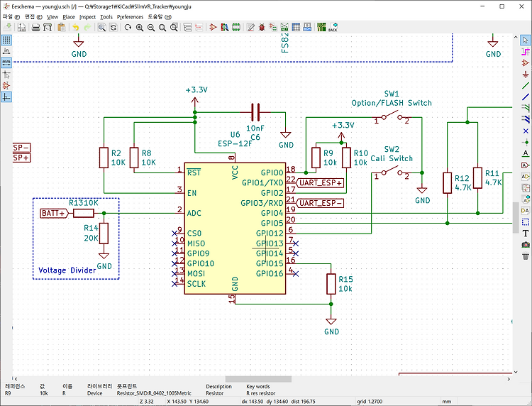Open the symbol library browser
The width and height of the screenshot is (532, 406).
click(x=225, y=27)
